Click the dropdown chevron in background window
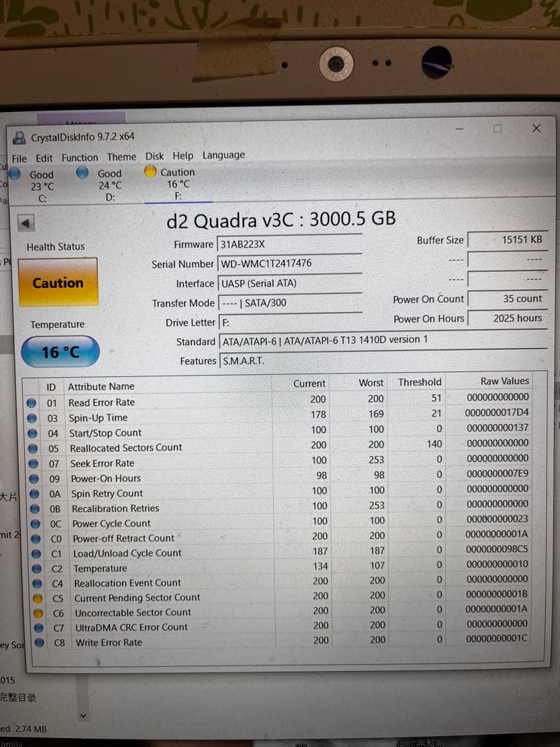560x747 pixels. point(84,716)
